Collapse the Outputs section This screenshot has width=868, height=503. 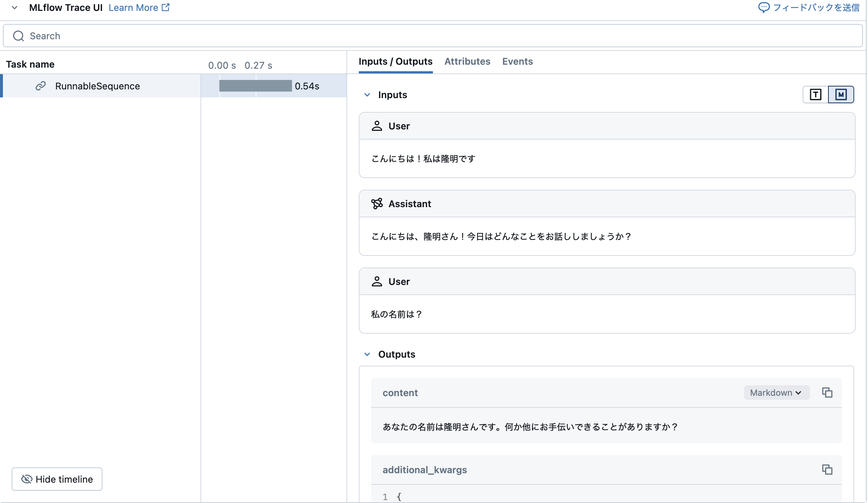coord(368,354)
